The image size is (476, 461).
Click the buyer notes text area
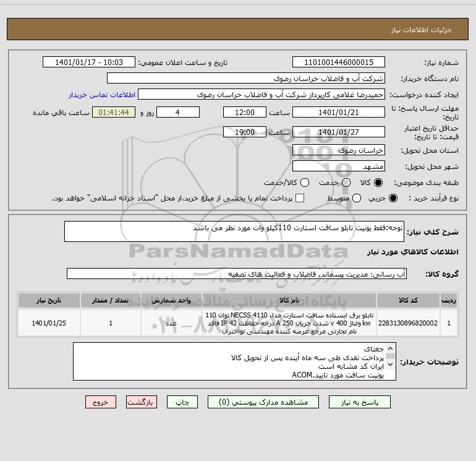235,361
